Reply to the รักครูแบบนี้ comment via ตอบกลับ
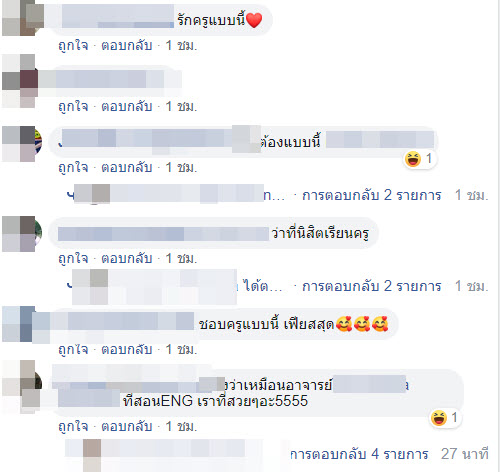Image resolution: width=500 pixels, height=472 pixels. pyautogui.click(x=127, y=46)
